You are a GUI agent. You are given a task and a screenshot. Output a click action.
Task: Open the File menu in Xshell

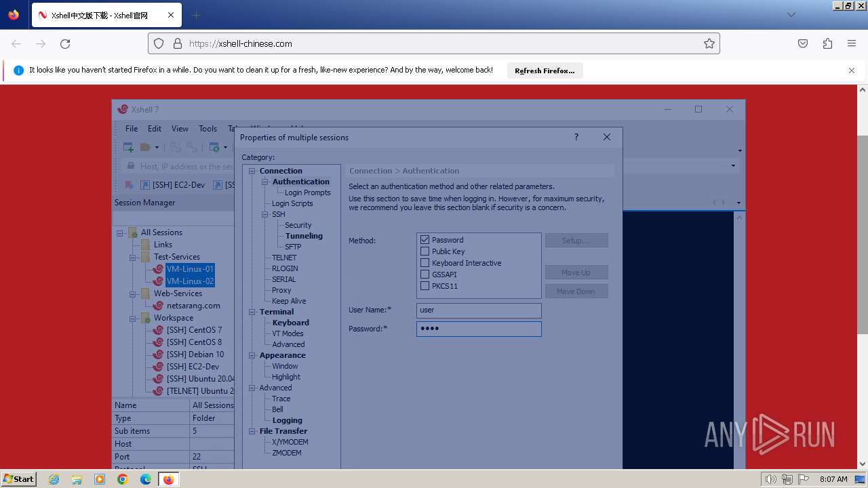[132, 129]
